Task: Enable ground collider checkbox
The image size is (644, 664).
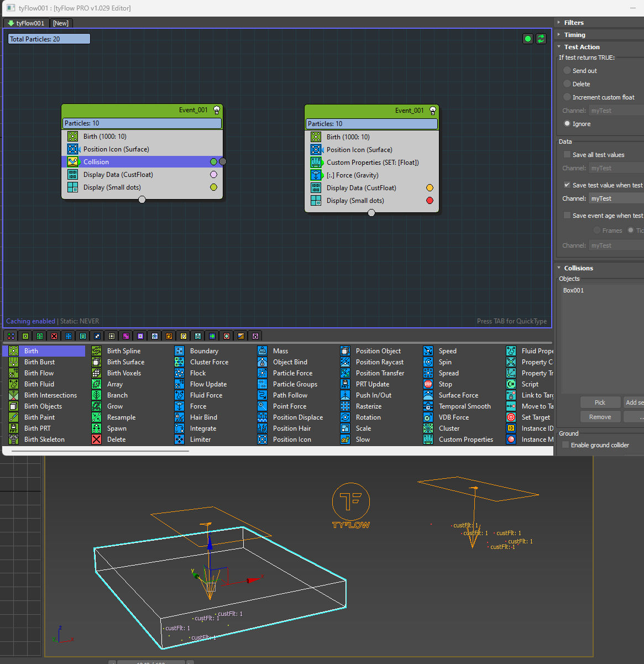Action: pos(566,445)
